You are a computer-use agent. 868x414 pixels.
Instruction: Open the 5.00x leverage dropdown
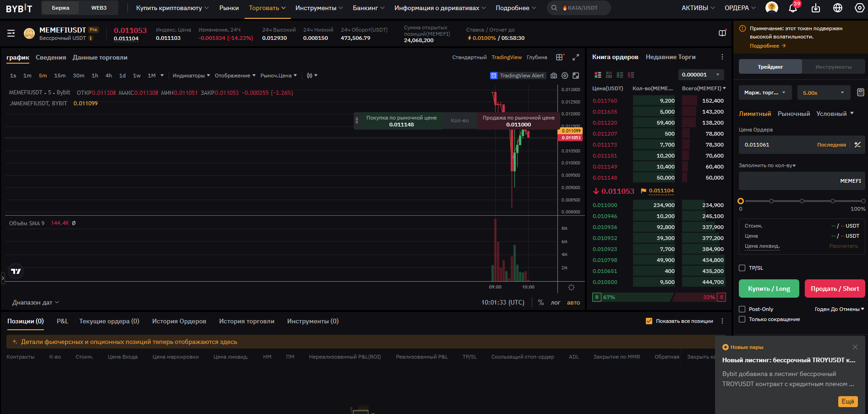824,93
